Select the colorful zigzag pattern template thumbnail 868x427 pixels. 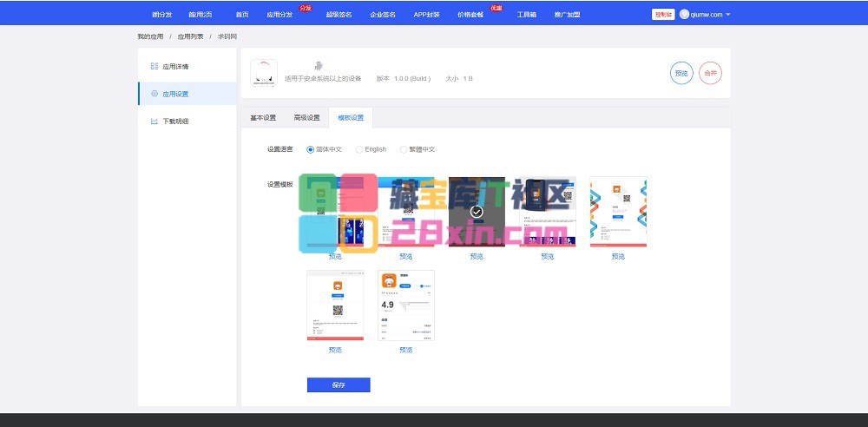[x=618, y=212]
